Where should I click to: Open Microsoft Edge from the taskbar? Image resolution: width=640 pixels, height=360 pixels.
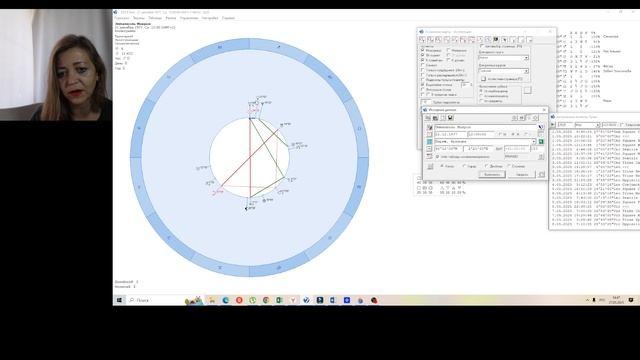click(226, 300)
